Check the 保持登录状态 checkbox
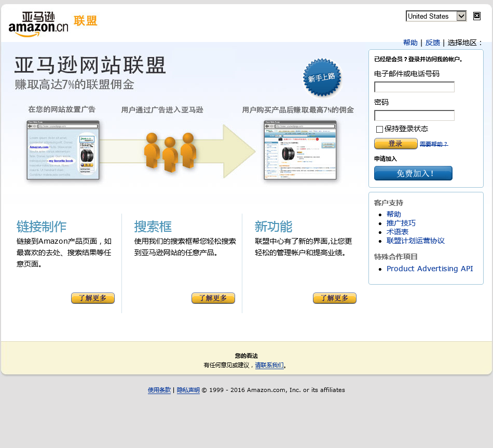 click(x=379, y=129)
